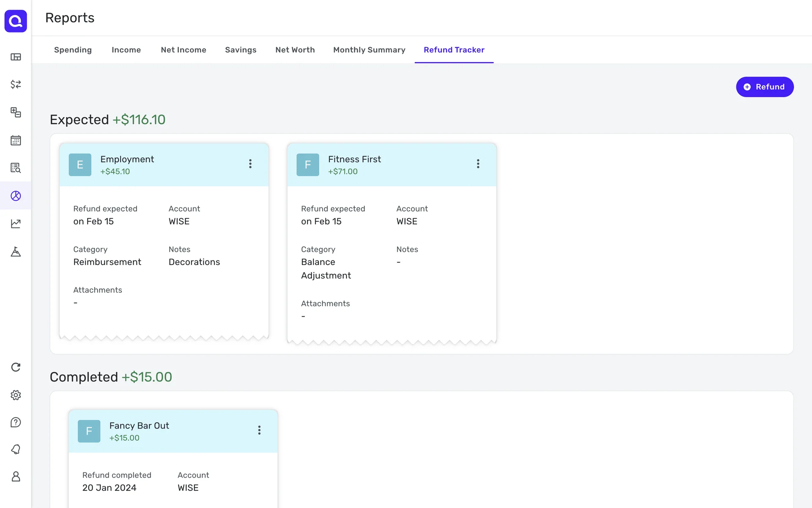Open Fitness First refund options menu
Screen dimensions: 812x508
point(478,164)
